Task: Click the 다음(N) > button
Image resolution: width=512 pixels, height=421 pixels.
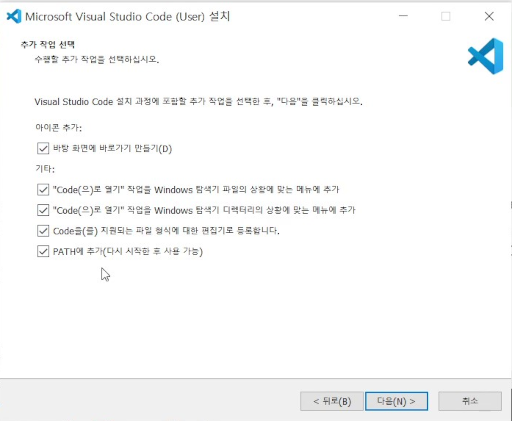Action: point(396,401)
